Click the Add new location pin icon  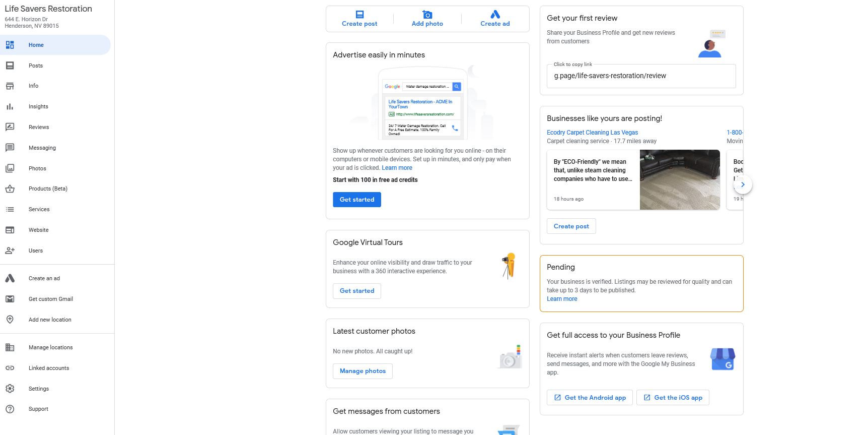click(10, 320)
